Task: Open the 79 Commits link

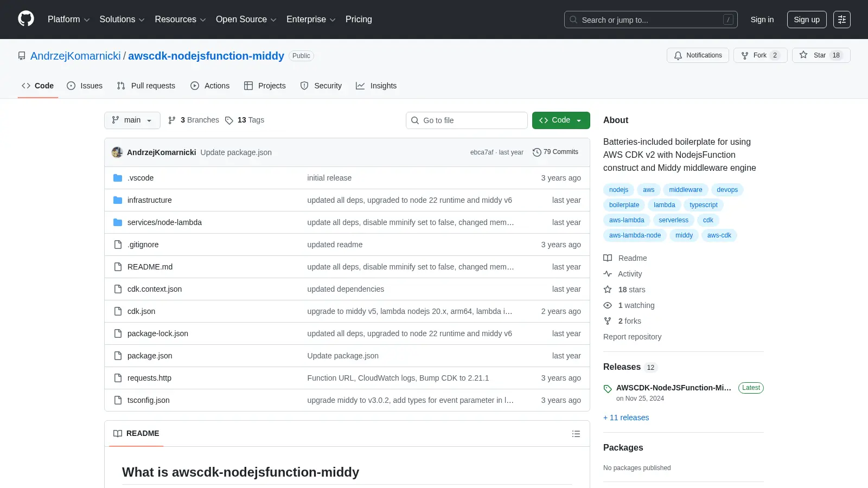Action: click(556, 152)
